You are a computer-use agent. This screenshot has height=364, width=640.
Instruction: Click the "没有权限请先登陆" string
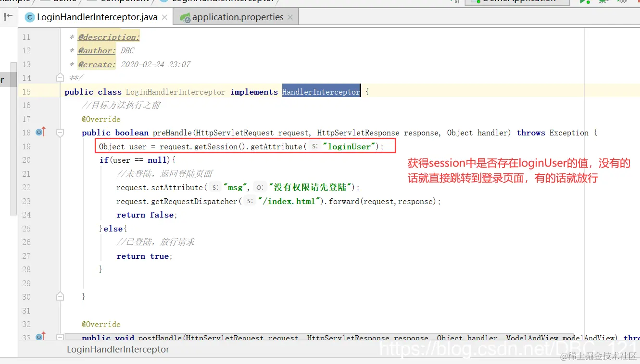311,187
